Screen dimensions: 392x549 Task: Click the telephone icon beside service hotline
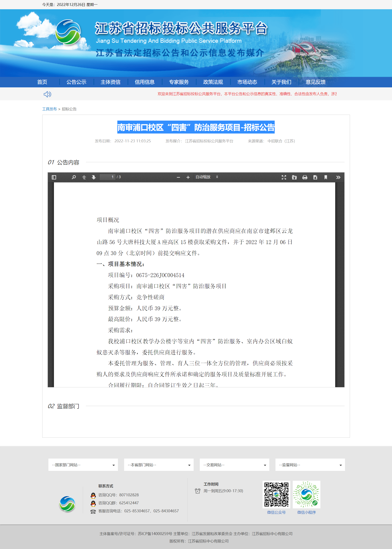(93, 511)
